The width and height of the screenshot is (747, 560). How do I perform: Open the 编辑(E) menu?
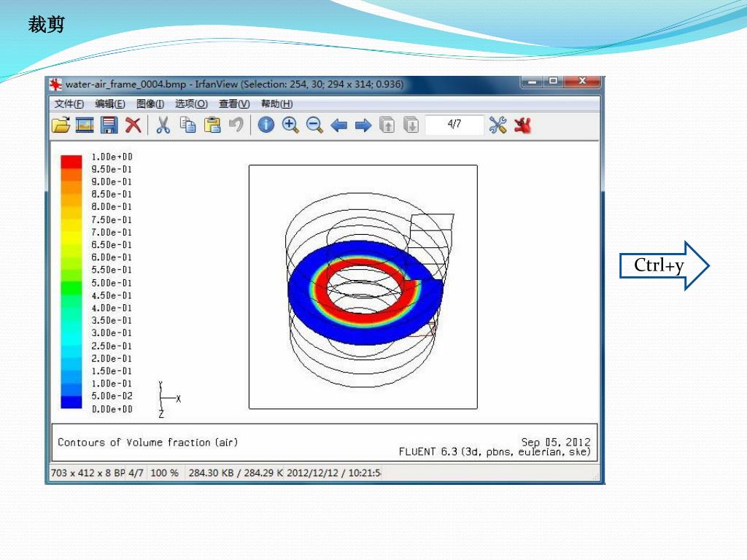coord(110,104)
